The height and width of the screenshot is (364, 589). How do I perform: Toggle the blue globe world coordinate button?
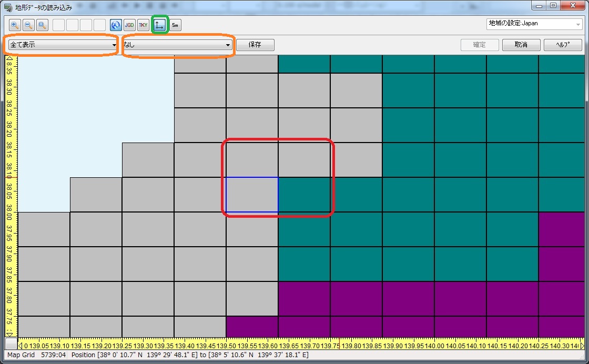coord(116,25)
